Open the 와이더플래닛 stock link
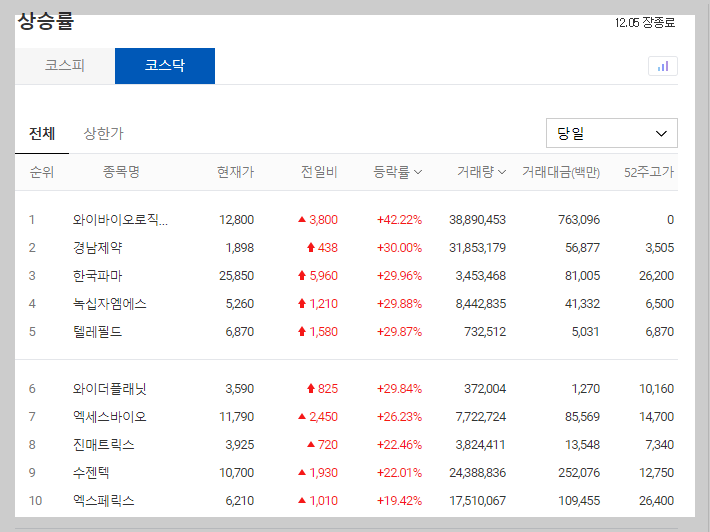The width and height of the screenshot is (710, 532). click(110, 389)
